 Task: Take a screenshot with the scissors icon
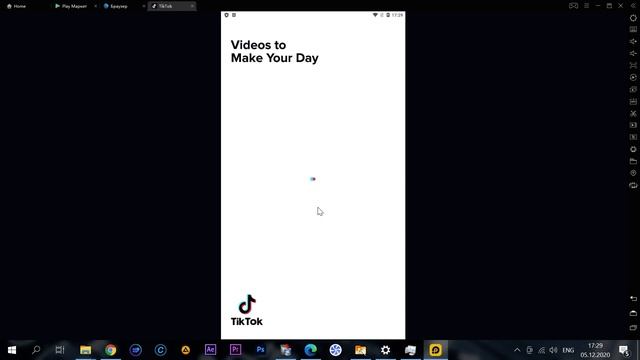click(x=633, y=113)
